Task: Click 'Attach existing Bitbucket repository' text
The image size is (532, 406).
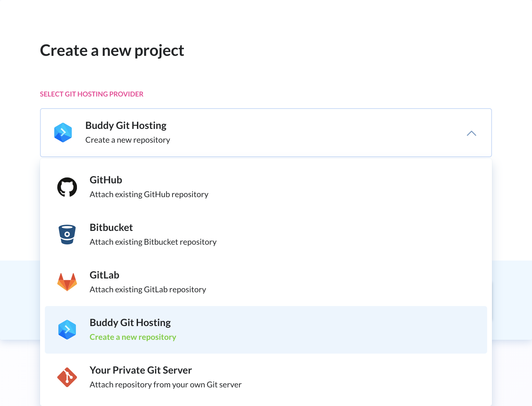Action: click(153, 242)
